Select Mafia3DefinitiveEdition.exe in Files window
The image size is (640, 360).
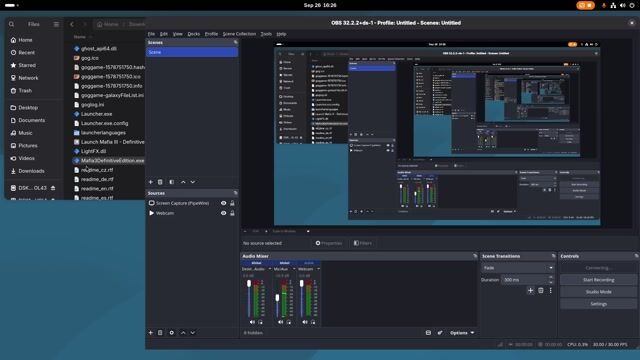pyautogui.click(x=109, y=160)
